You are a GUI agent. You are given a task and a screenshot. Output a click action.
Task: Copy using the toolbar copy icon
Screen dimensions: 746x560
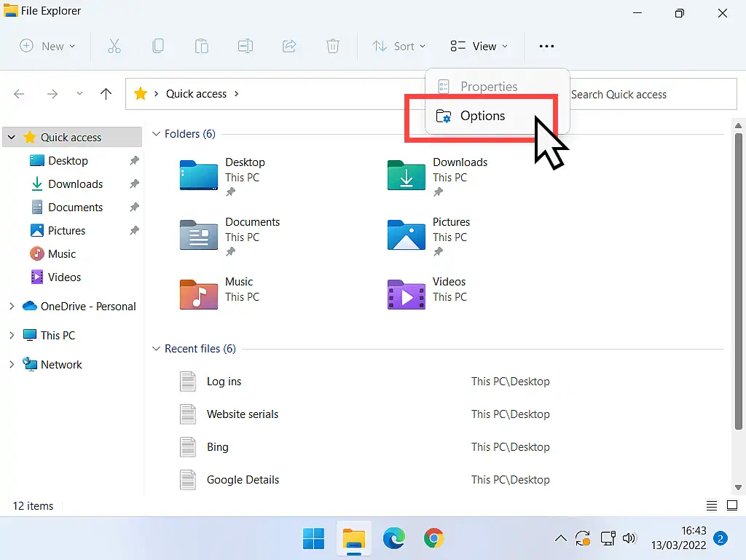pyautogui.click(x=158, y=46)
